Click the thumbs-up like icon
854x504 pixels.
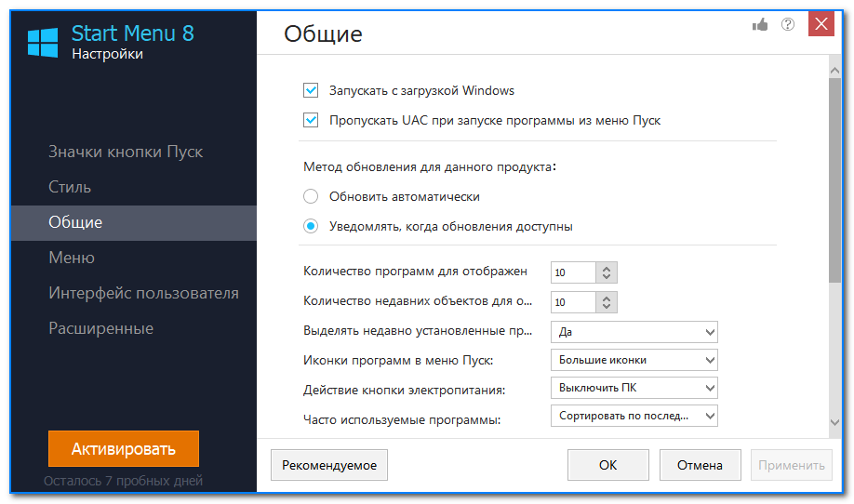[760, 24]
